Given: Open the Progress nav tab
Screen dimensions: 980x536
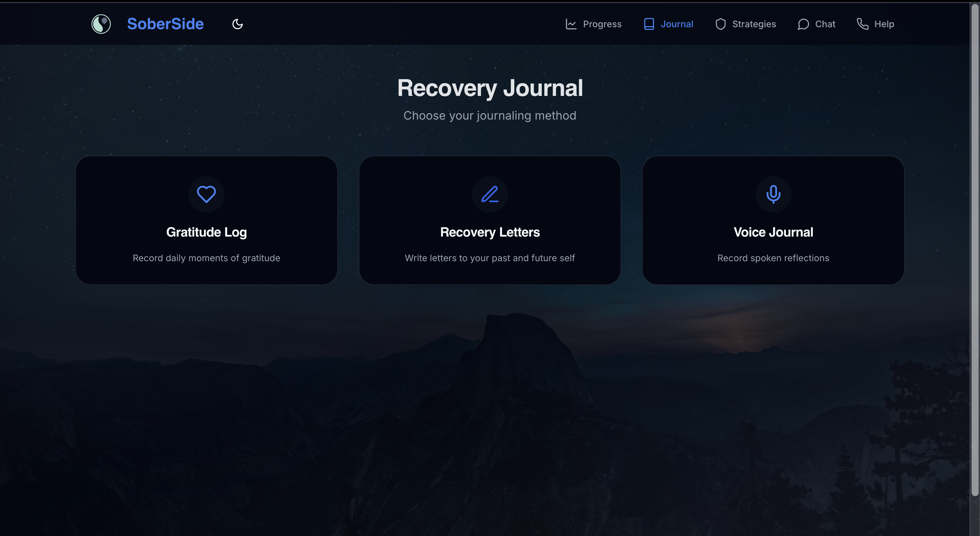Looking at the screenshot, I should point(602,24).
